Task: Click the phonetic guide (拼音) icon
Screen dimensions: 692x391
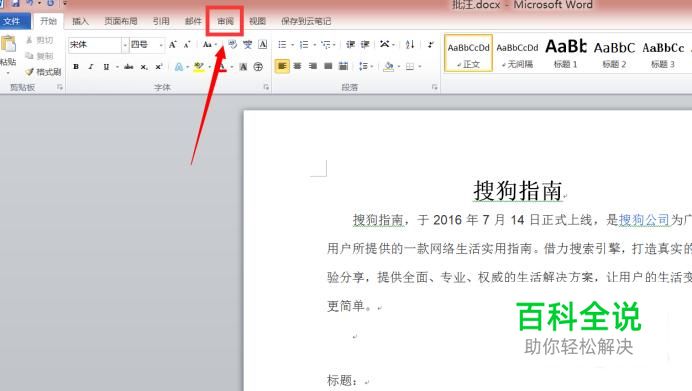Action: coord(248,44)
